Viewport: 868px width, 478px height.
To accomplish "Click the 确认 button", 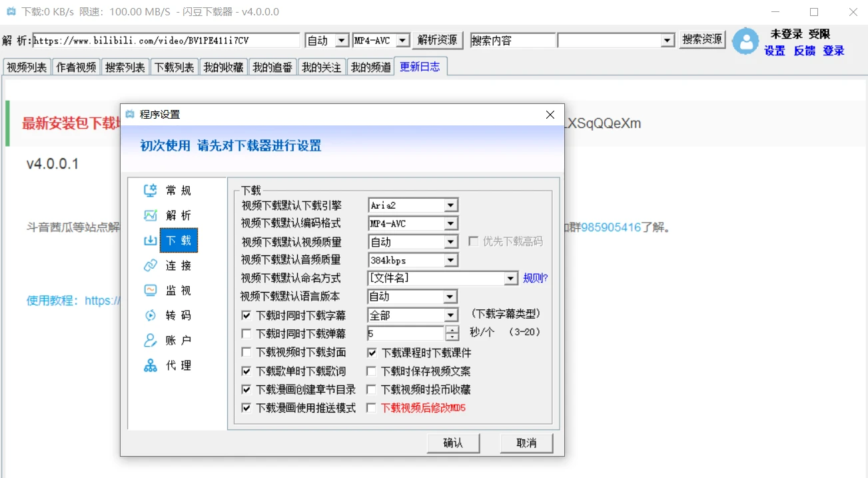I will (x=453, y=443).
